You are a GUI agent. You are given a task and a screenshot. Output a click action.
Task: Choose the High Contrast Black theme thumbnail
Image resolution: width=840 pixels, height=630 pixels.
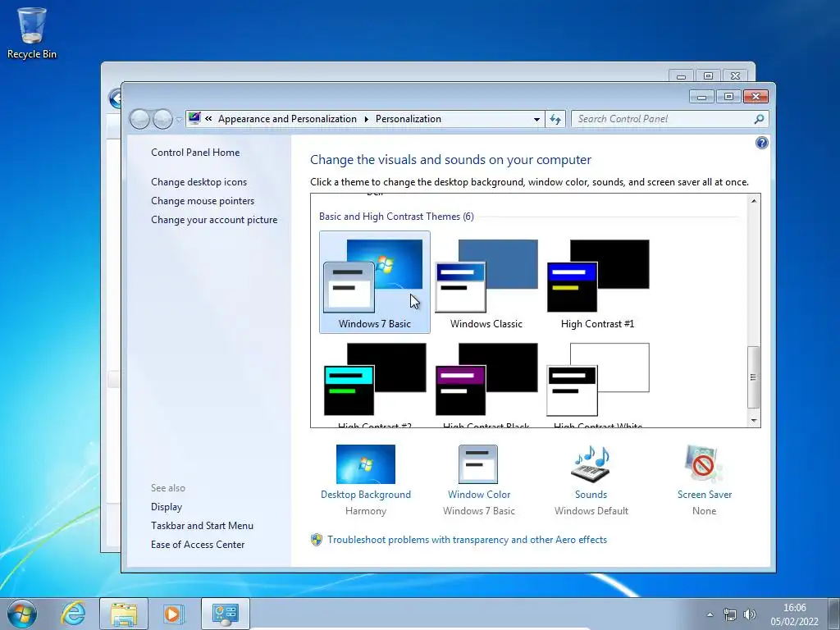tap(486, 379)
